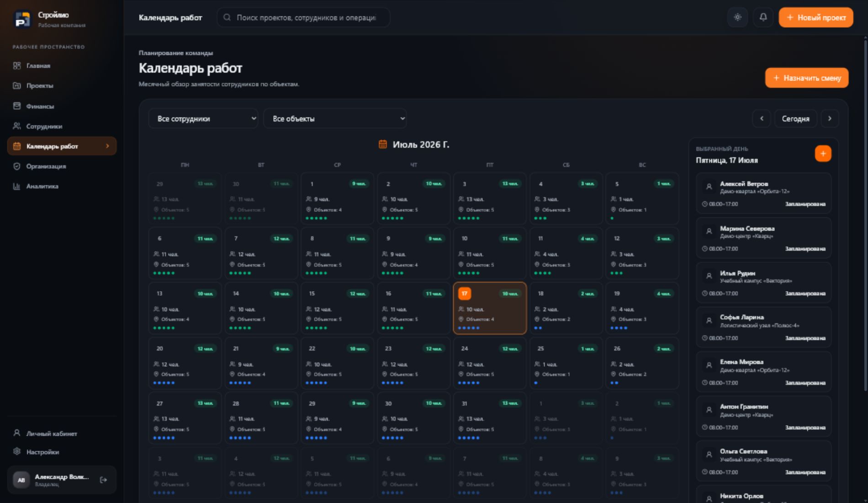Click the Стройлио company logo
868x503 pixels.
pyautogui.click(x=22, y=19)
